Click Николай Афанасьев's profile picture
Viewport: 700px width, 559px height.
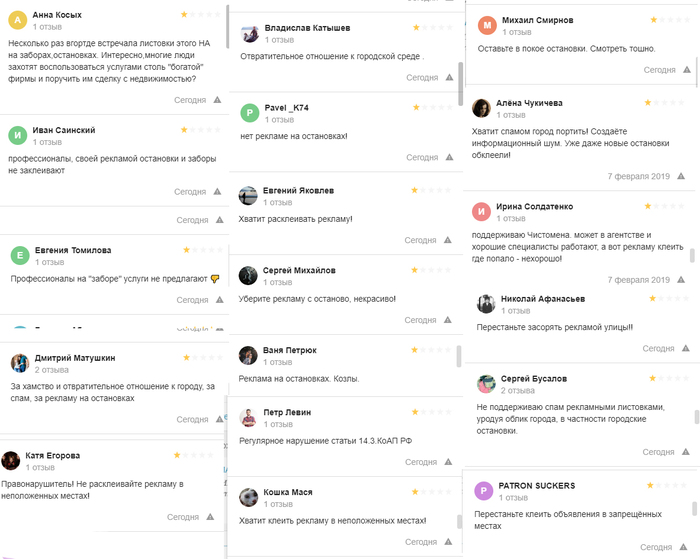click(486, 303)
